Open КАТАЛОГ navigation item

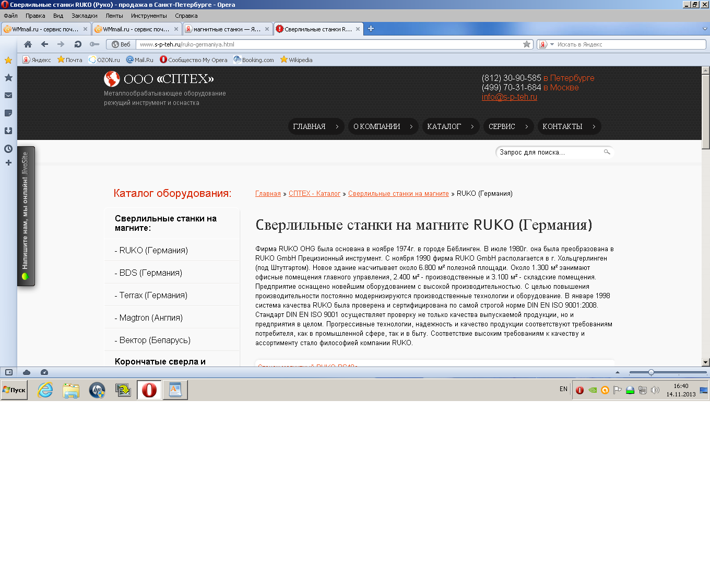point(451,126)
